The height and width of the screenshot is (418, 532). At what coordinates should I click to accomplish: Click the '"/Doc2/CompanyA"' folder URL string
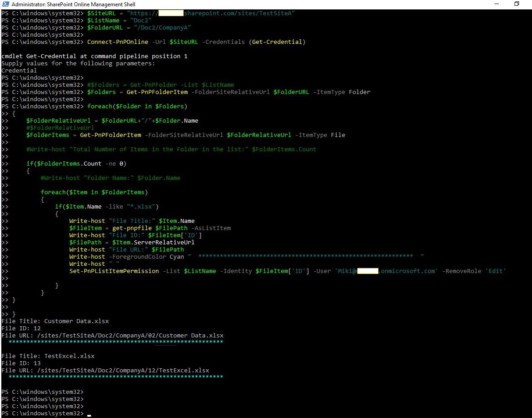(162, 27)
